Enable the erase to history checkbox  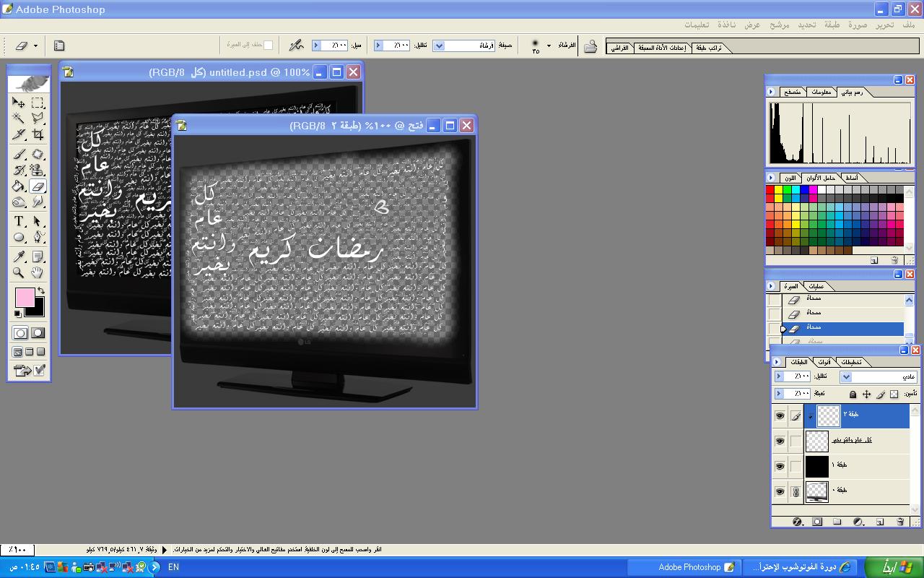pos(268,45)
